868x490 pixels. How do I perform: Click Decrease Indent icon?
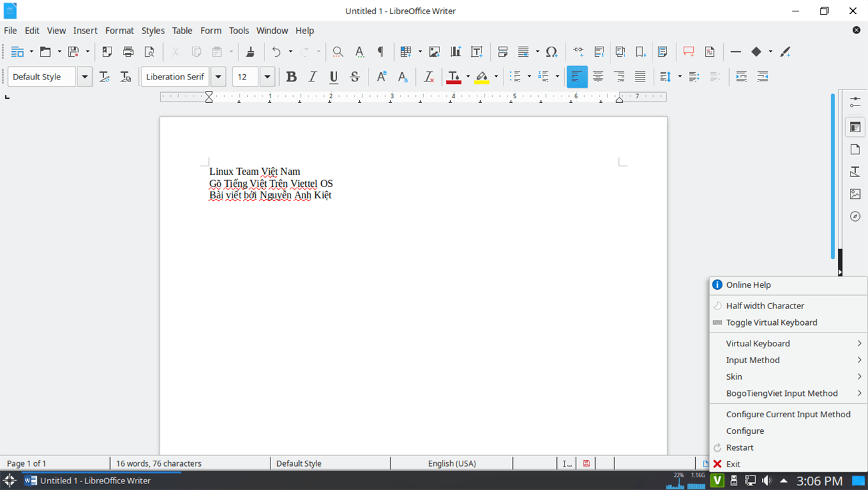click(763, 77)
